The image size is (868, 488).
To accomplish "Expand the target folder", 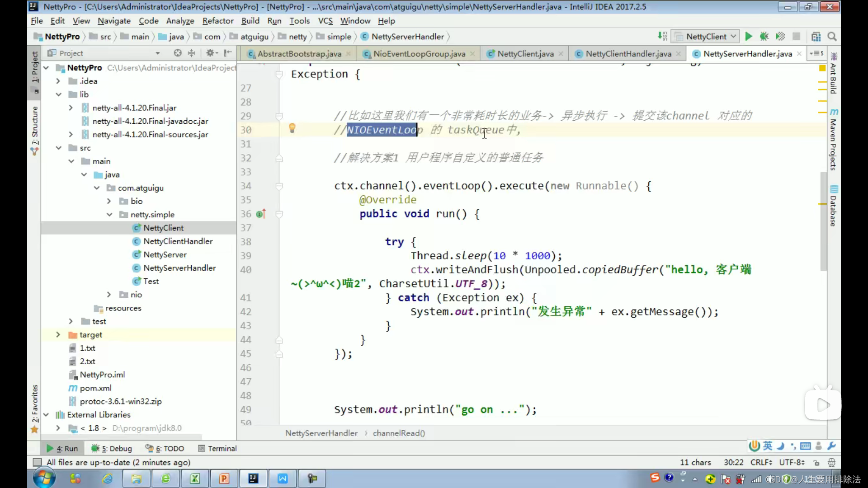I will click(58, 335).
